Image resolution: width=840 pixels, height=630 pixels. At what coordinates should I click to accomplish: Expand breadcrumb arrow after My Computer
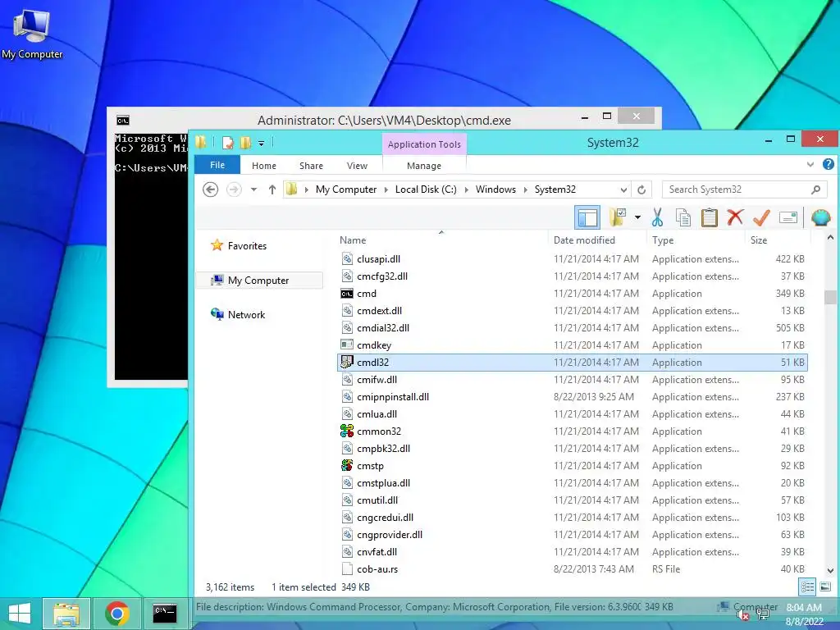(x=386, y=189)
